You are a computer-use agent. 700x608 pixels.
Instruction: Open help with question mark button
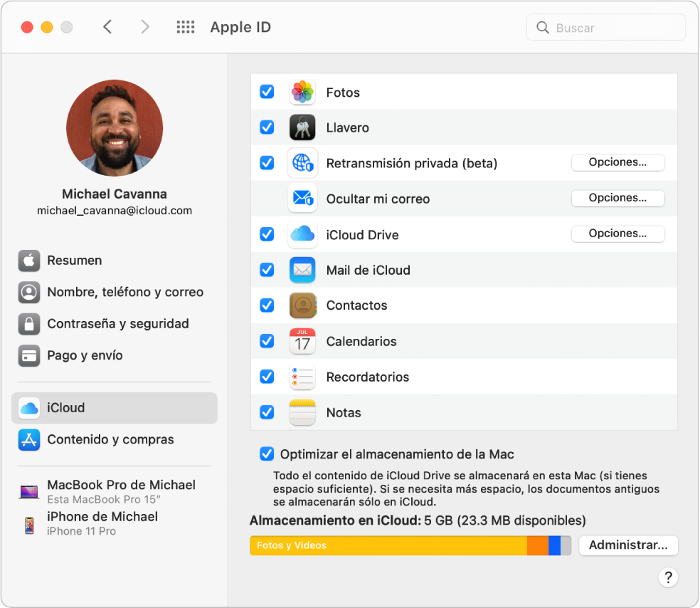668,577
